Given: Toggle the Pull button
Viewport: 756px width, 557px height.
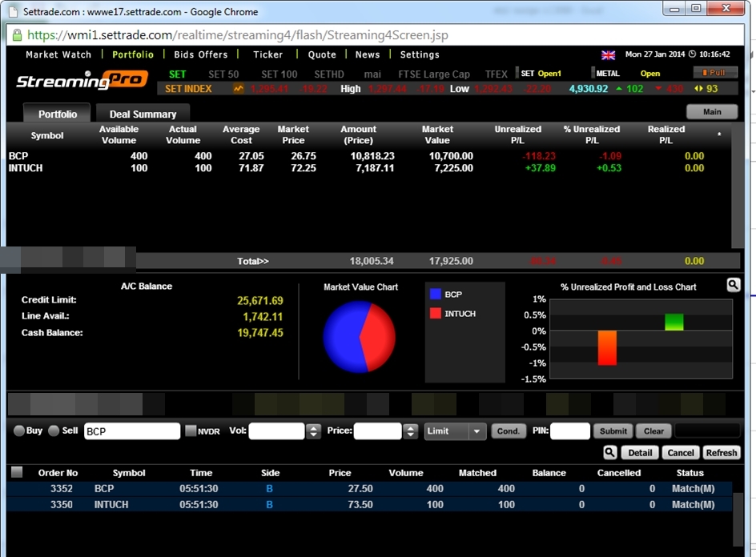Looking at the screenshot, I should tap(715, 73).
